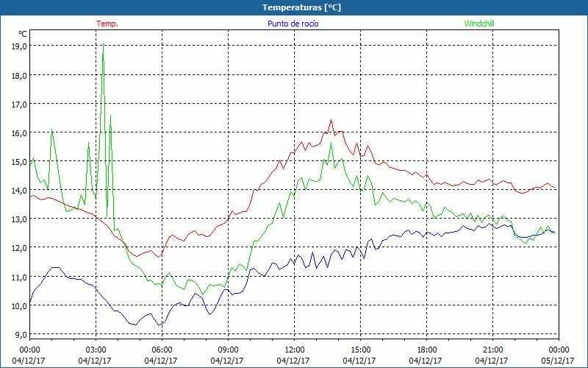Click the '16,0' y-axis value

point(19,133)
